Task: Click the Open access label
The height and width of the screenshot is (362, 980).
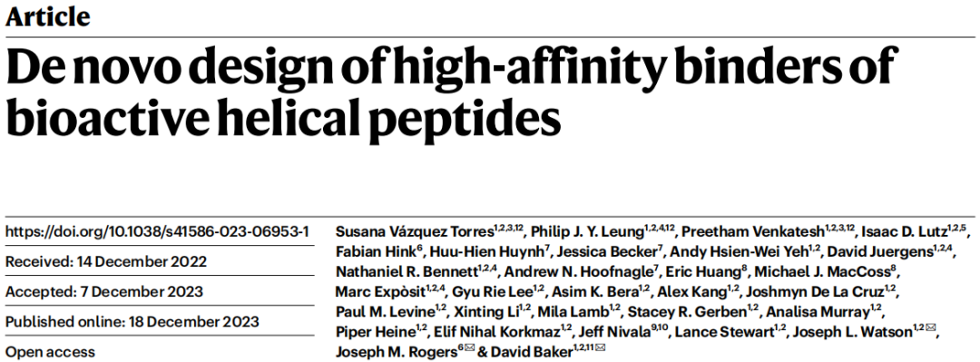Action: pyautogui.click(x=51, y=352)
